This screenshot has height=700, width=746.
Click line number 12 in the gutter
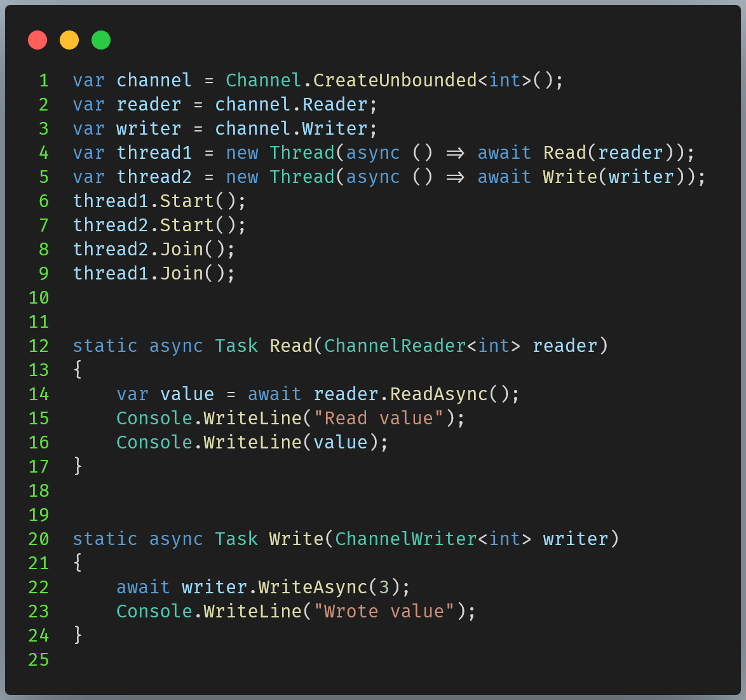click(x=39, y=346)
